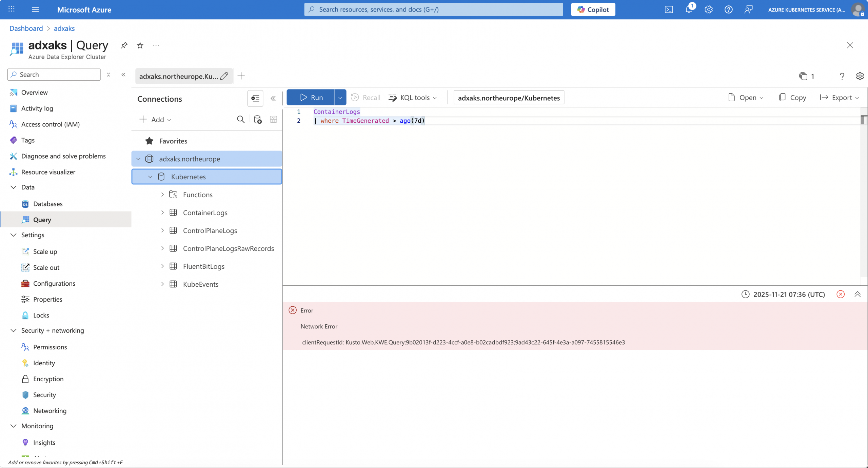
Task: Rename query tab via pencil icon
Action: 224,76
